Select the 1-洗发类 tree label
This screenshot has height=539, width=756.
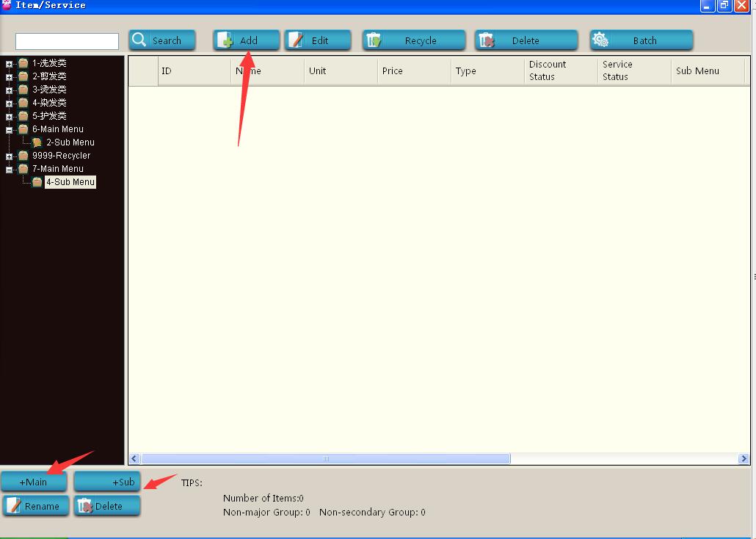coord(49,62)
